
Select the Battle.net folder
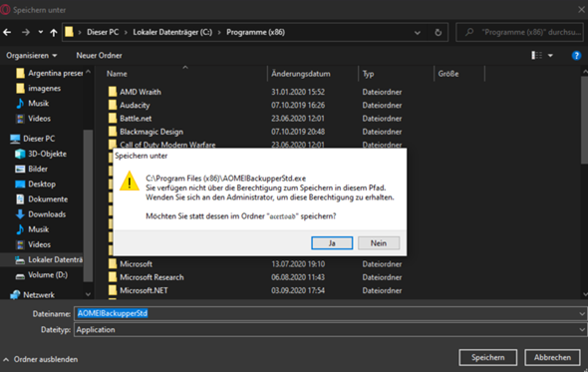(136, 119)
